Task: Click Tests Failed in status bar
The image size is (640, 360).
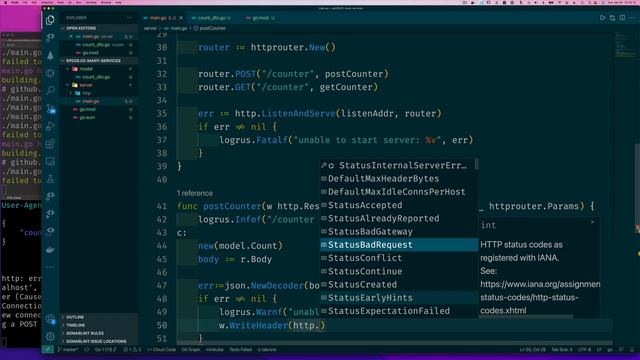Action: pos(240,350)
